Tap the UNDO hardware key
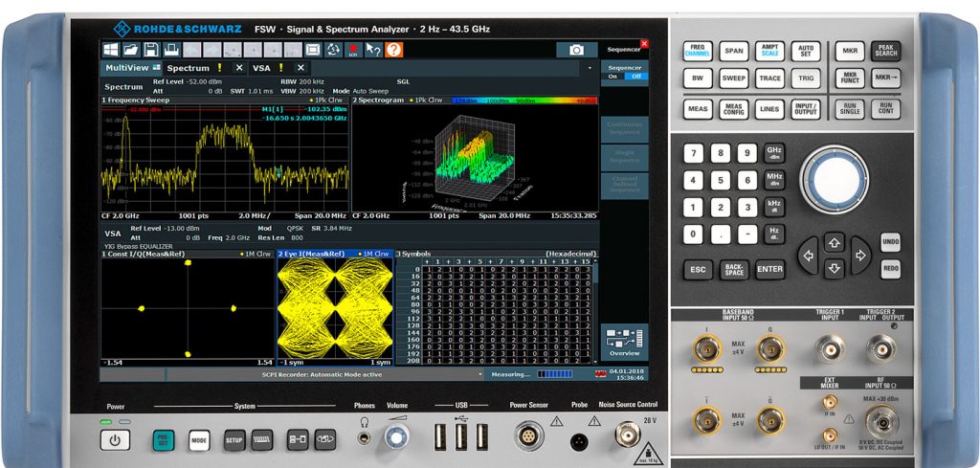This screenshot has height=468, width=980. click(890, 242)
